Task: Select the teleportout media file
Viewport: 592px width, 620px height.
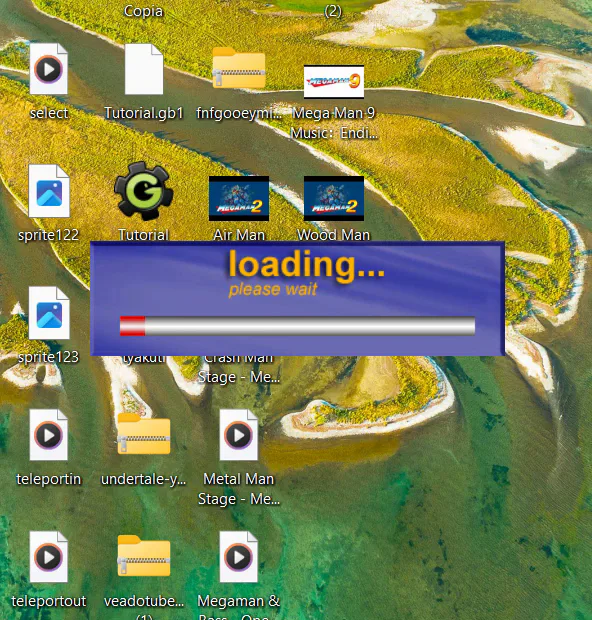Action: [49, 557]
